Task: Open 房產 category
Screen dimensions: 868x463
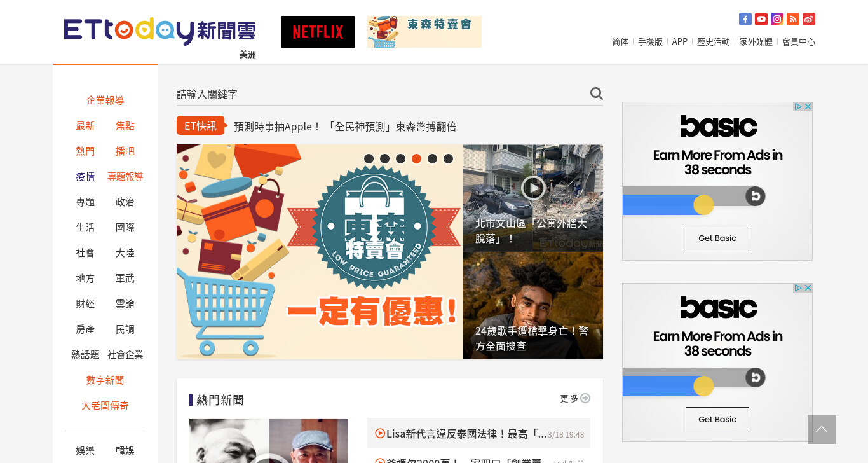Action: 85,329
